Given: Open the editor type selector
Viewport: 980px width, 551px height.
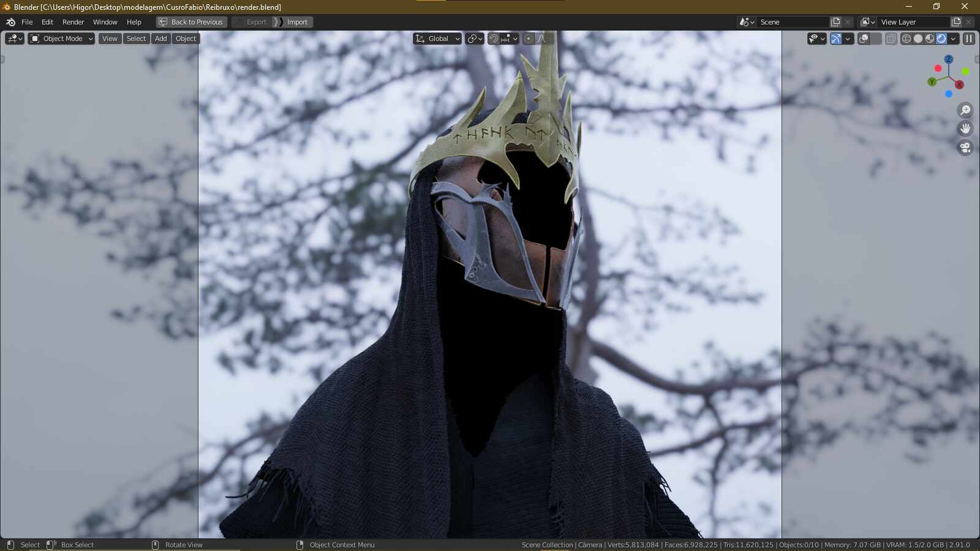Looking at the screenshot, I should [x=15, y=39].
